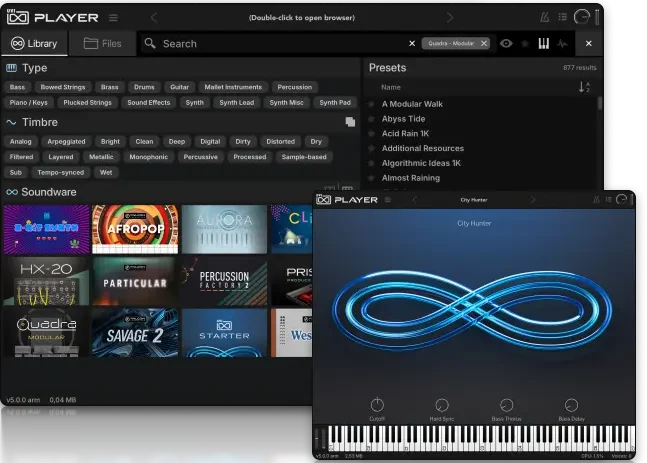Select the Synth Lead type tag
Screen dimensions: 647x463
(x=237, y=102)
